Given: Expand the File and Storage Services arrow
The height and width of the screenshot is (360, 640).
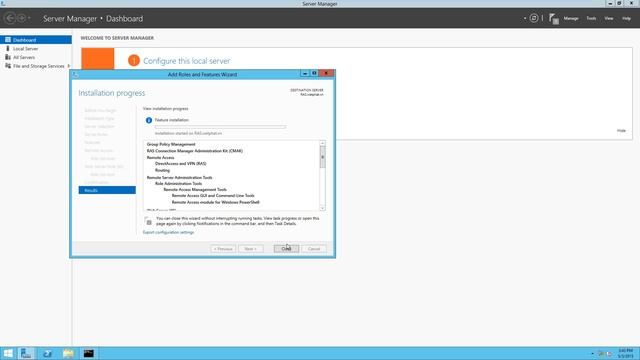Looking at the screenshot, I should [x=69, y=66].
